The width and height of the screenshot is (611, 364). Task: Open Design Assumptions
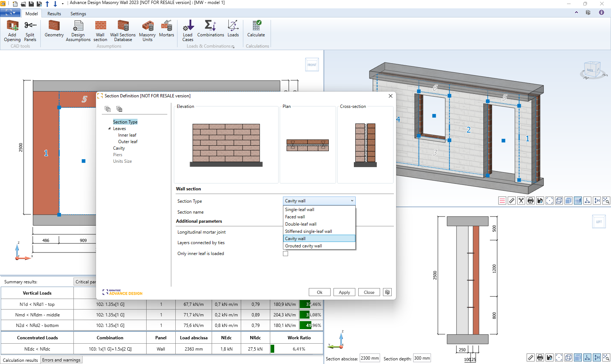78,31
